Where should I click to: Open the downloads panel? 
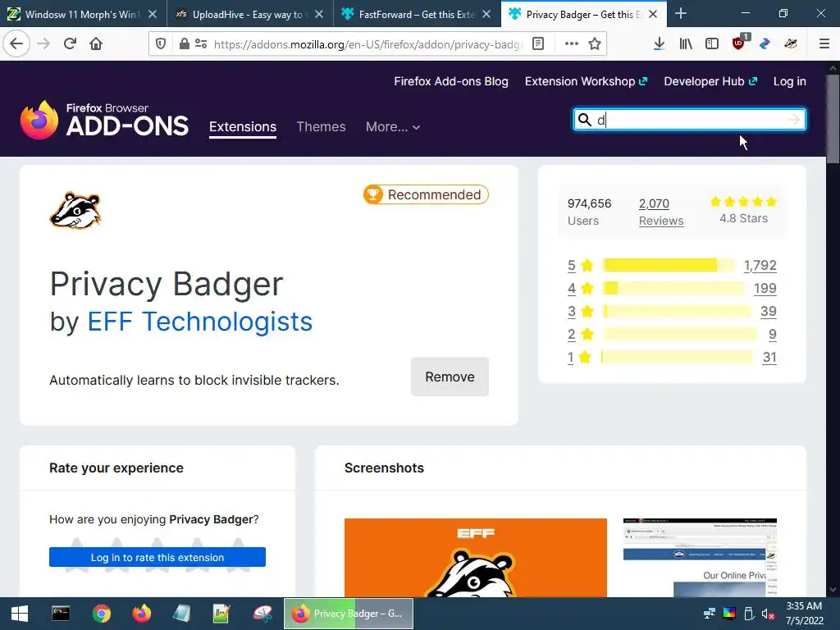(660, 43)
